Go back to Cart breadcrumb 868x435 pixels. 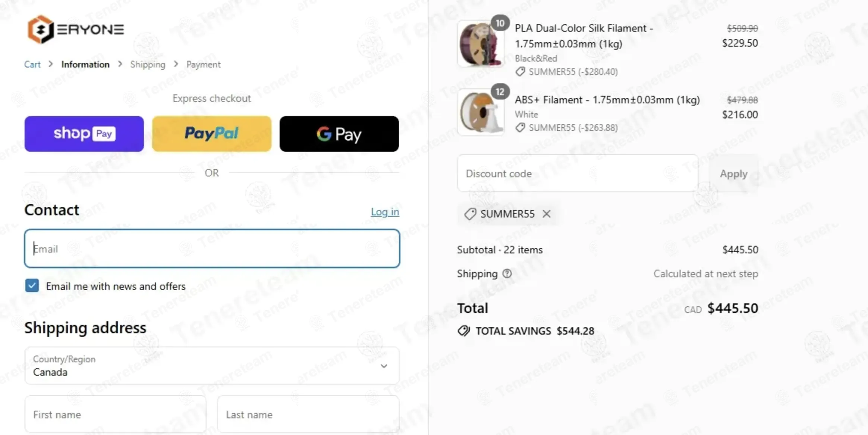point(32,65)
